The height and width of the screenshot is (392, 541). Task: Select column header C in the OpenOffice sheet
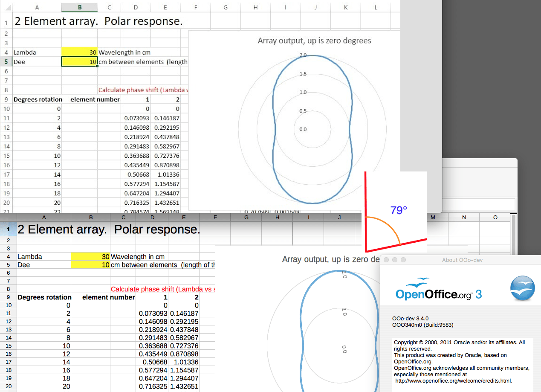coord(123,218)
